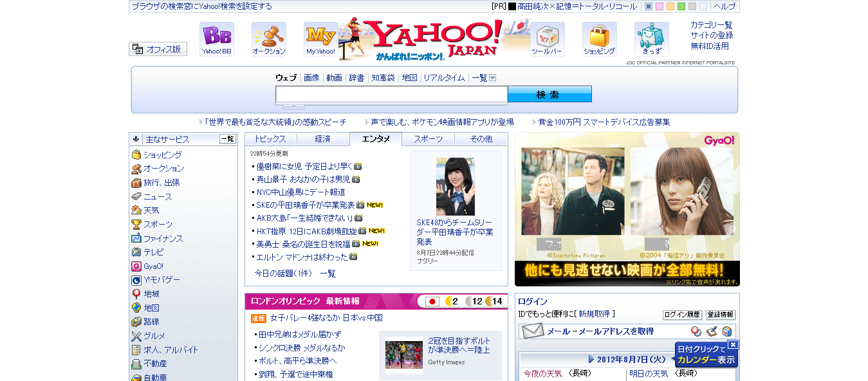Image resolution: width=868 pixels, height=381 pixels.
Task: Switch search to 画像
Action: (311, 78)
